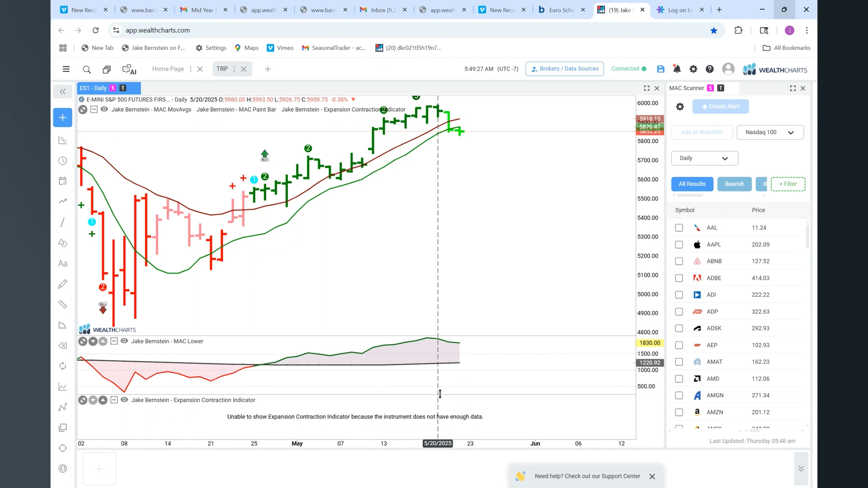Select the pencil drawing tool
This screenshot has height=488, width=868.
(x=63, y=284)
